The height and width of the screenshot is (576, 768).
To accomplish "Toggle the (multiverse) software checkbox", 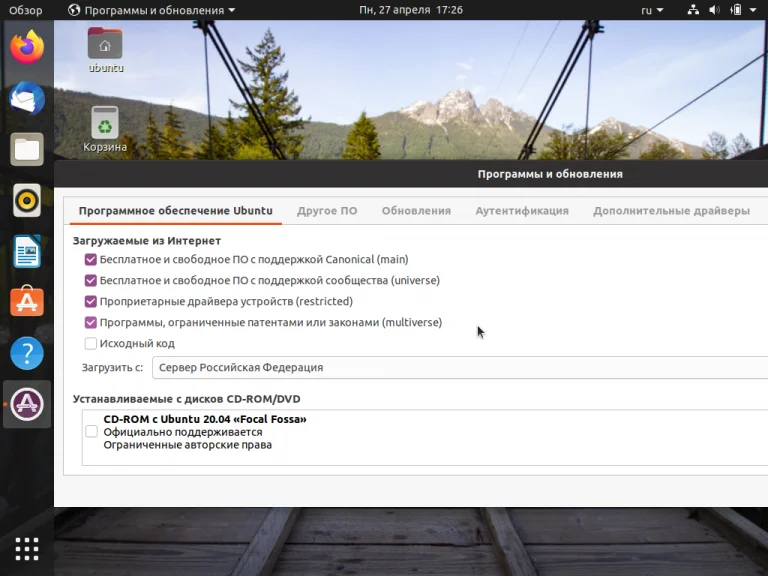I will pos(91,322).
